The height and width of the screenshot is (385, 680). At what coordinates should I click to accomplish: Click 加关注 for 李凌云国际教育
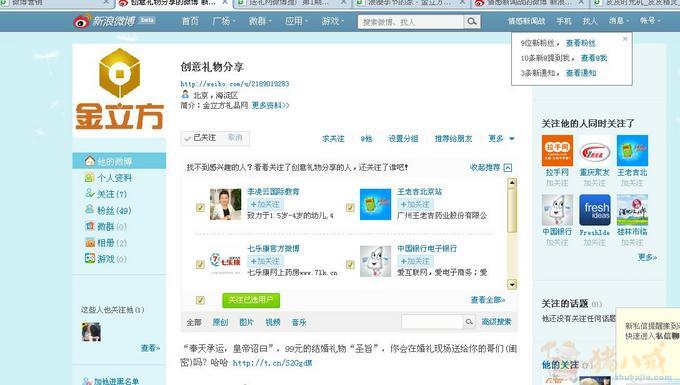(x=265, y=204)
